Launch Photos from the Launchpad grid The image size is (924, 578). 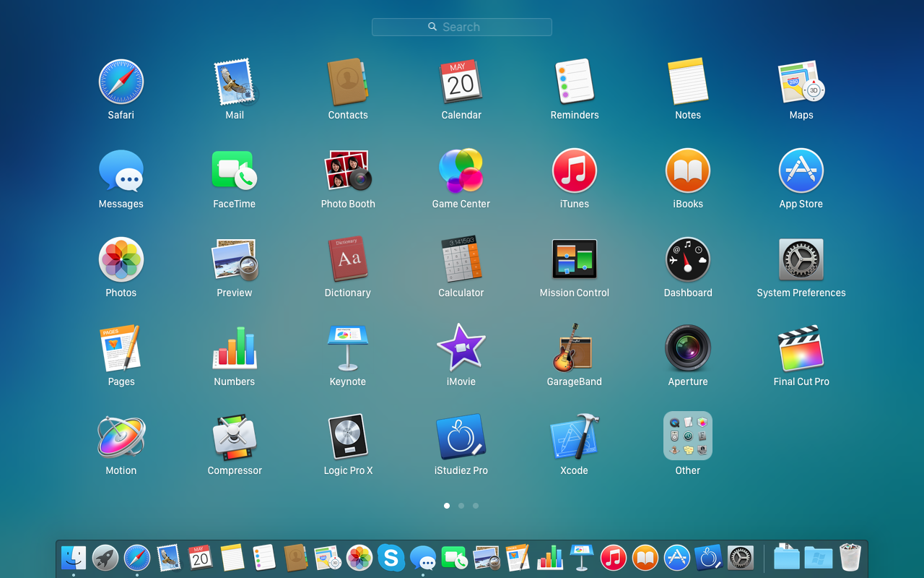point(121,259)
